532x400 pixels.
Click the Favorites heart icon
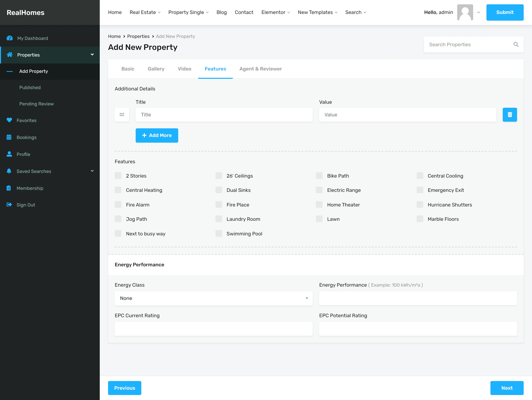(x=9, y=120)
